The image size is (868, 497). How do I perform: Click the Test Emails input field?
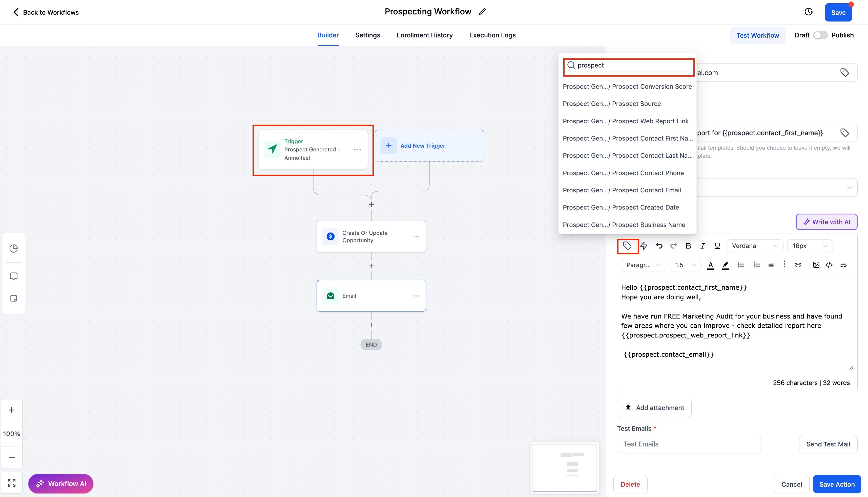[x=689, y=444]
